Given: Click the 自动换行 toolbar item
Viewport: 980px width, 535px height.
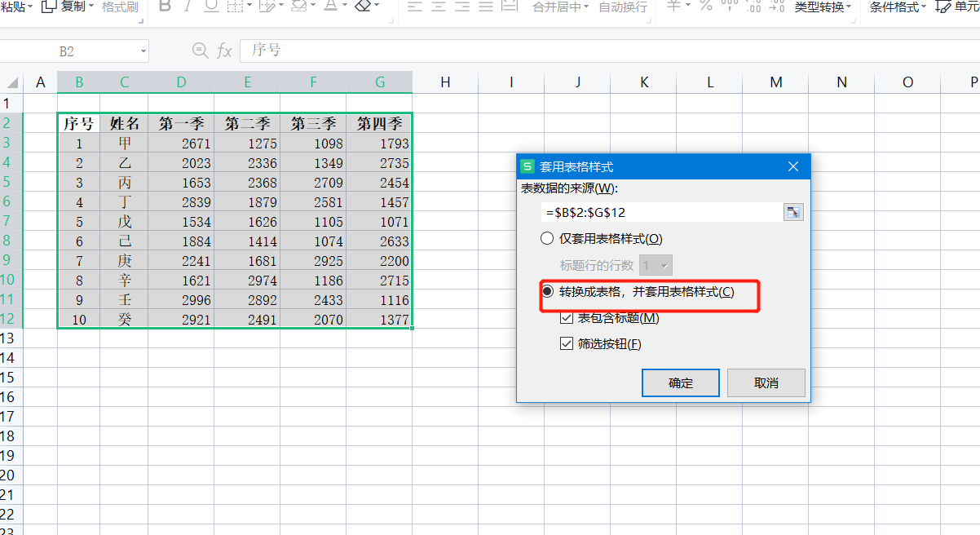Looking at the screenshot, I should tap(623, 7).
